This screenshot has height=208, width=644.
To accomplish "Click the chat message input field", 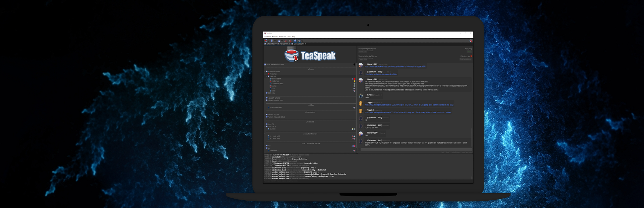I will point(416,149).
